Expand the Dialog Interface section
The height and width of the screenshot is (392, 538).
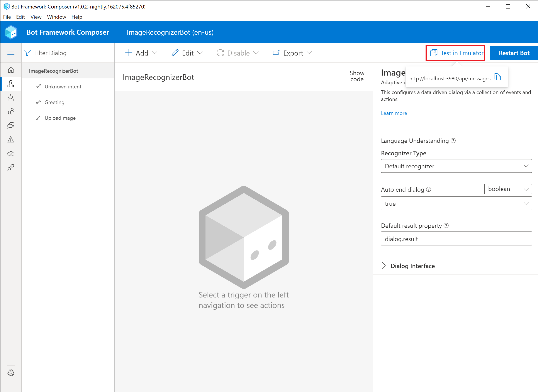coord(408,266)
